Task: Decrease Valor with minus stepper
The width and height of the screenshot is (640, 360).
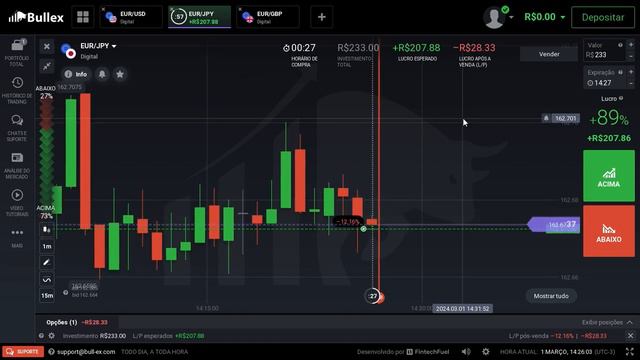Action: pos(631,56)
